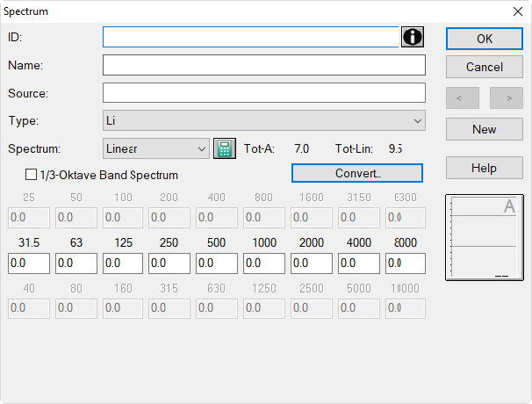Image resolution: width=532 pixels, height=404 pixels.
Task: Select the 250 Hz band value field
Action: 169,263
